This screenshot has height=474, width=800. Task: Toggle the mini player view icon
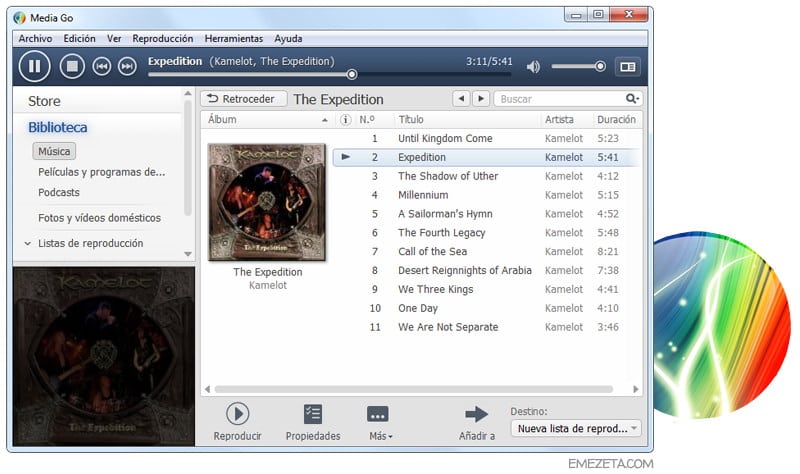coord(628,66)
